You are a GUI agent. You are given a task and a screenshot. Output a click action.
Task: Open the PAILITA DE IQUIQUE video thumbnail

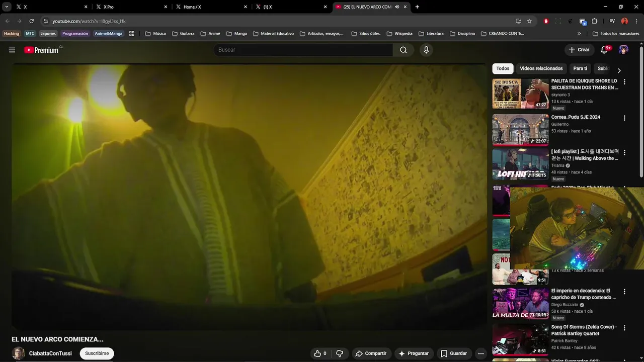click(x=520, y=94)
